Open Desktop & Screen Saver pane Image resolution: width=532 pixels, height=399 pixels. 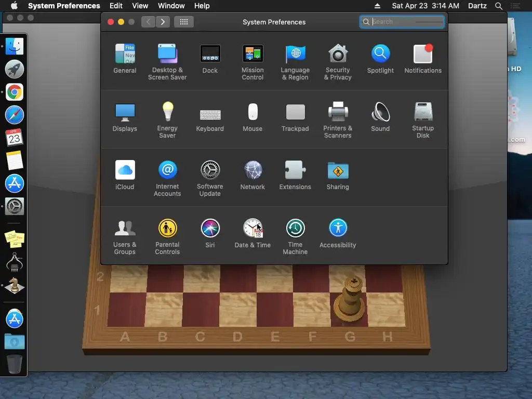coord(167,62)
